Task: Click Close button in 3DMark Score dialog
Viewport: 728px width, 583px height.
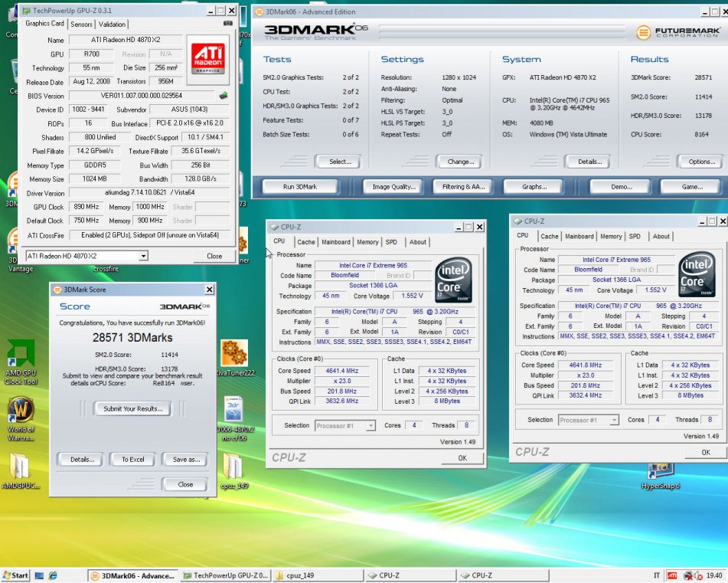Action: [x=185, y=484]
